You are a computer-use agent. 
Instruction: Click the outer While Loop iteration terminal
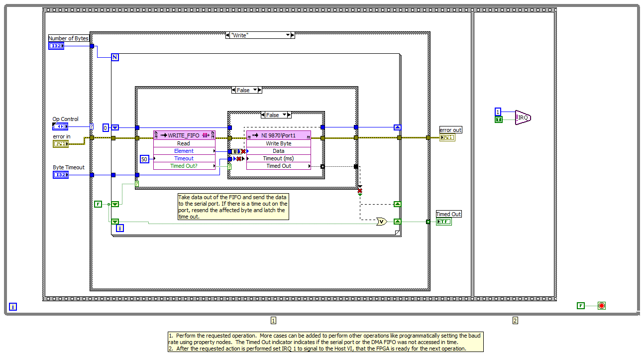click(x=13, y=307)
